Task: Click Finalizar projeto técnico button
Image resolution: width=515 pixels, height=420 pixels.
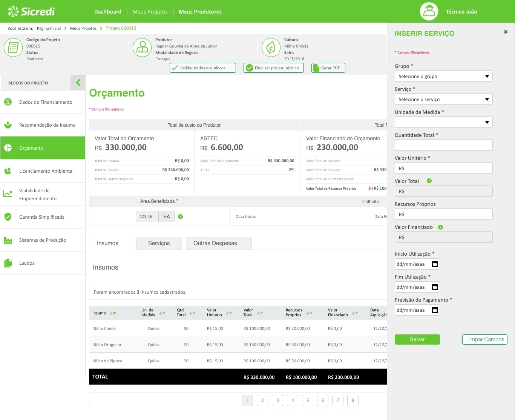Action: (274, 68)
